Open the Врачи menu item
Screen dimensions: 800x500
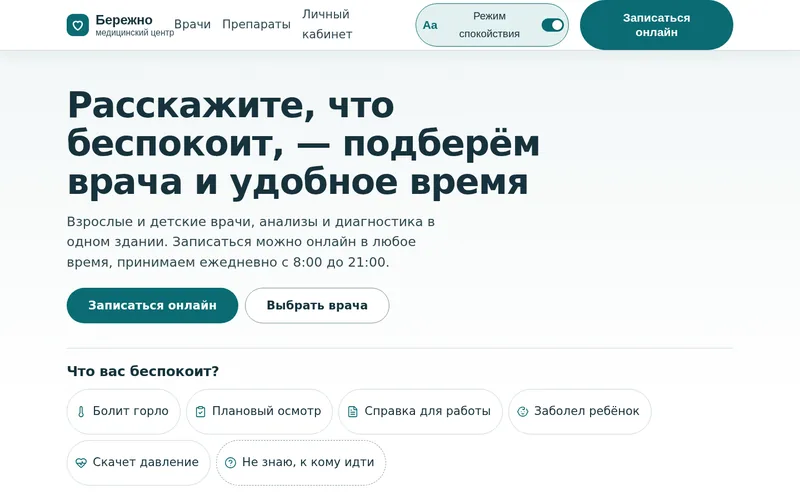192,24
